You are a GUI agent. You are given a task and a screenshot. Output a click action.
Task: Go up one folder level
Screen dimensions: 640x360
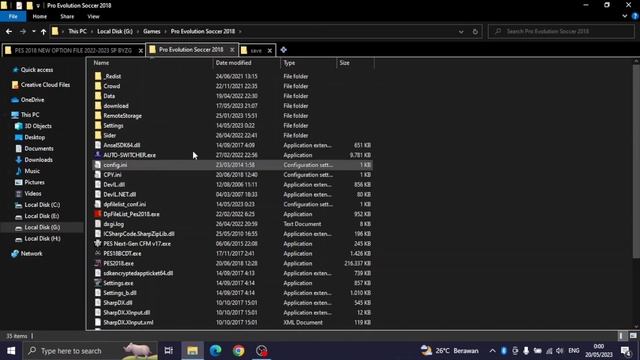pos(43,31)
